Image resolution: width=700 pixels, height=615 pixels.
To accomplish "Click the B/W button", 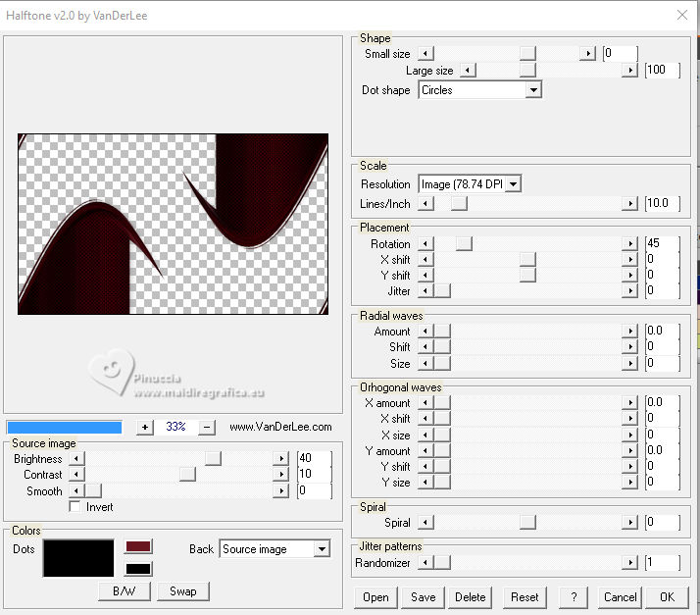I will coord(125,591).
